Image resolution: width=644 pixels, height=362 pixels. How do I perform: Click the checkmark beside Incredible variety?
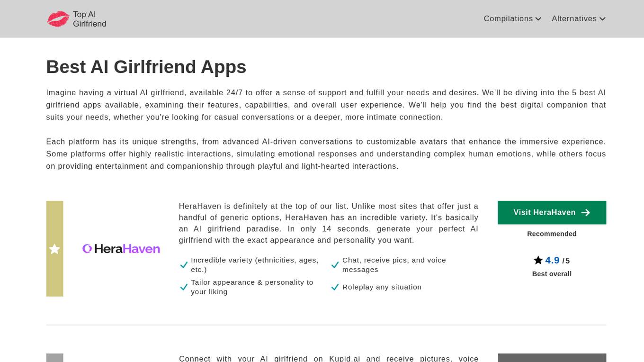[x=184, y=265]
